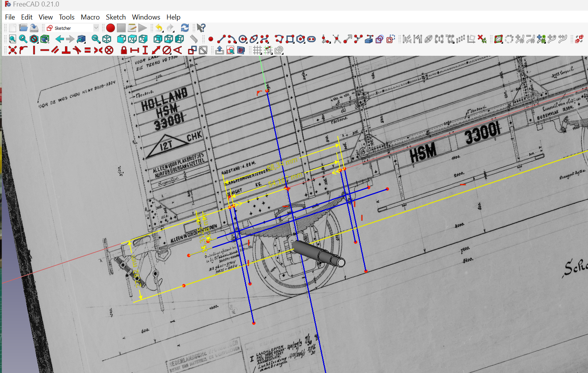588x373 pixels.
Task: Set the isometric view
Action: coord(107,39)
